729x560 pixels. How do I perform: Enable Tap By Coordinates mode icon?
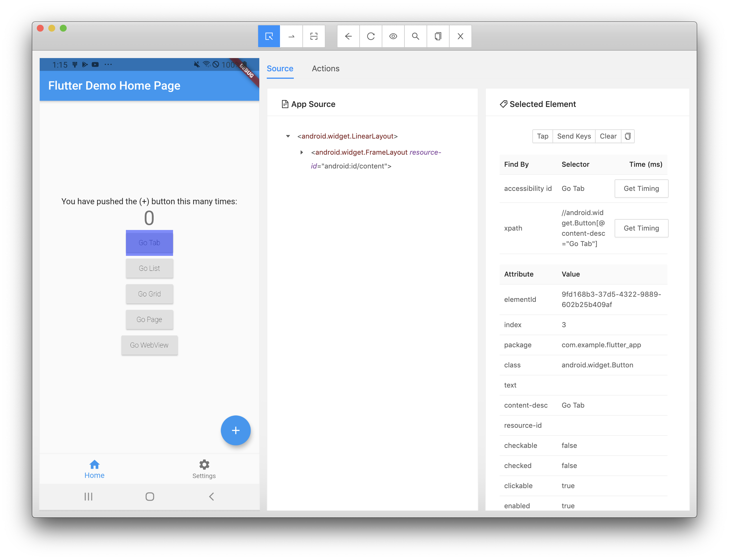(314, 36)
